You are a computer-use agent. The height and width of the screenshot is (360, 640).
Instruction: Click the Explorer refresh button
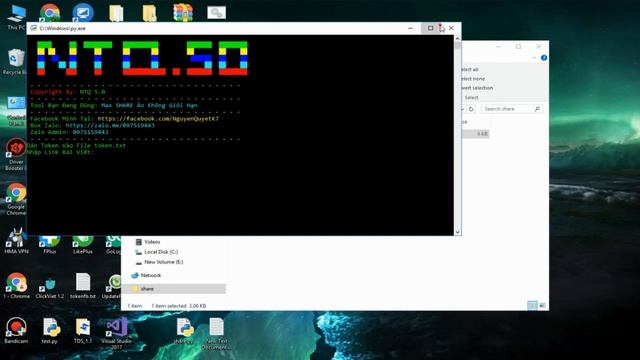[x=471, y=109]
